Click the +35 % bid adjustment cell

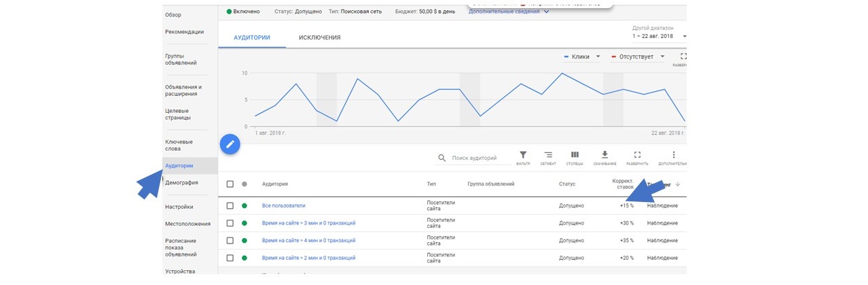626,241
